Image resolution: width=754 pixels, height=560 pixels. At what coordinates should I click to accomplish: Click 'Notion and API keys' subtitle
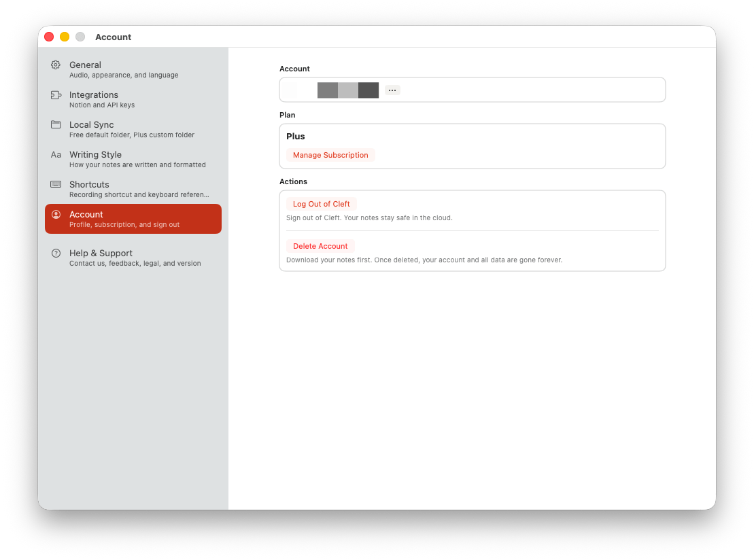click(102, 105)
